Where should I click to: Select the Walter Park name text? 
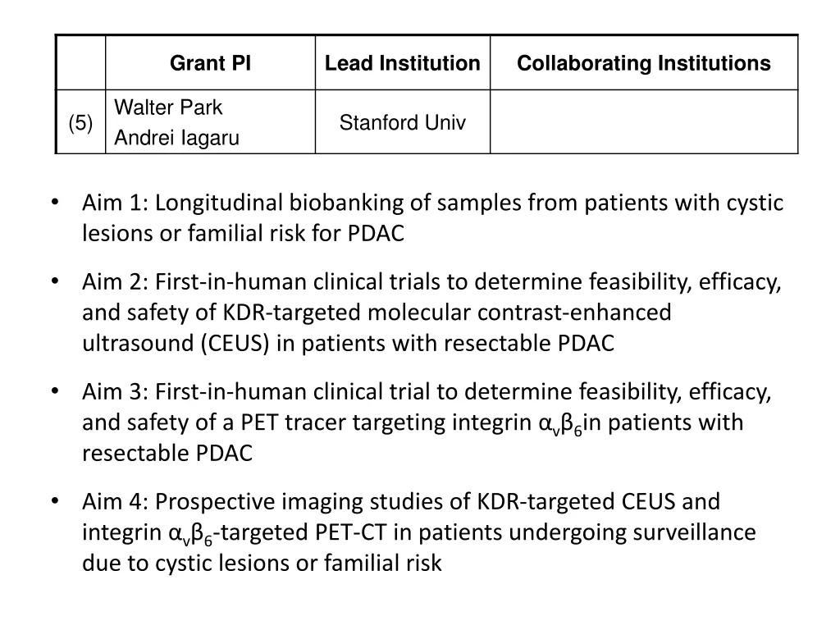167,107
